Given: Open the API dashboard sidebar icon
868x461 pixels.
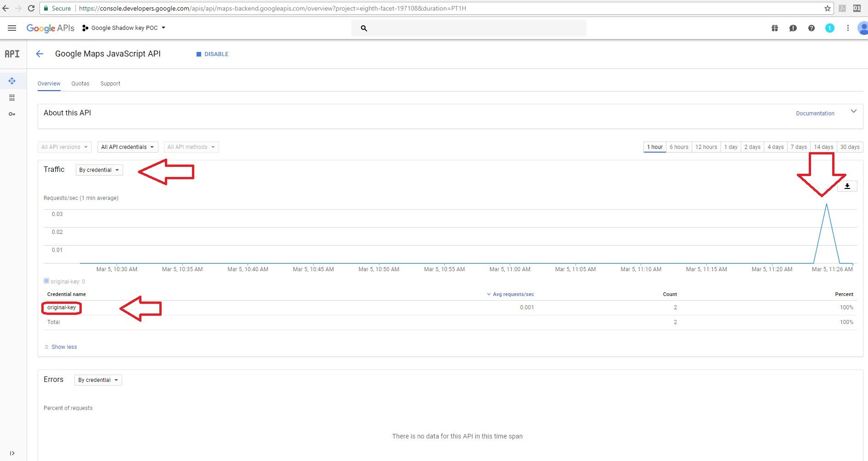Looking at the screenshot, I should pos(12,81).
